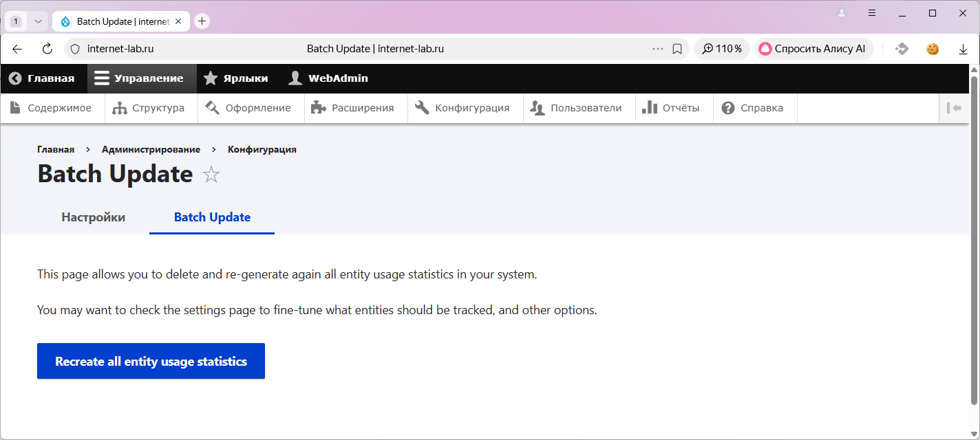This screenshot has width=980, height=440.
Task: Expand the tab list chevron dropdown
Action: 38,21
